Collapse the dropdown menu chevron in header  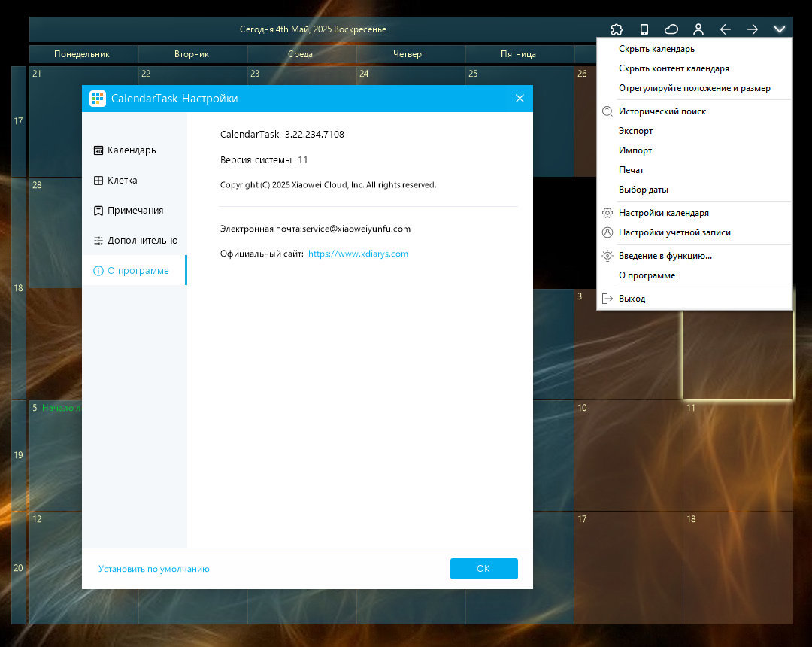tap(780, 29)
